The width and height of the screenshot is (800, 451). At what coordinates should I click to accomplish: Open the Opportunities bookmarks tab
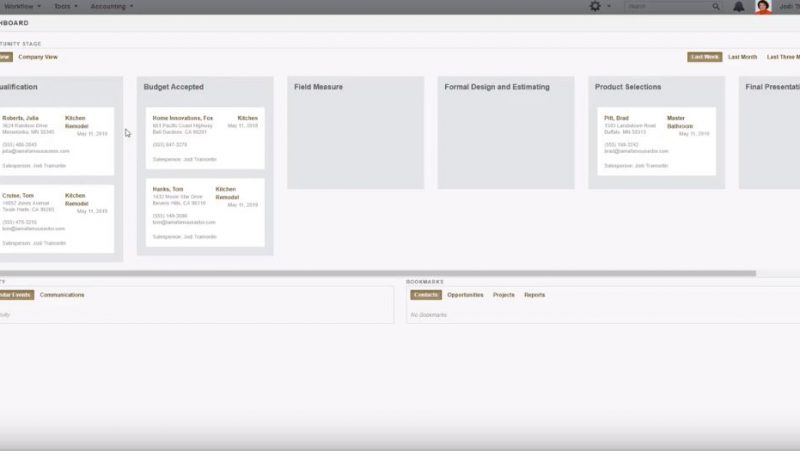tap(465, 295)
